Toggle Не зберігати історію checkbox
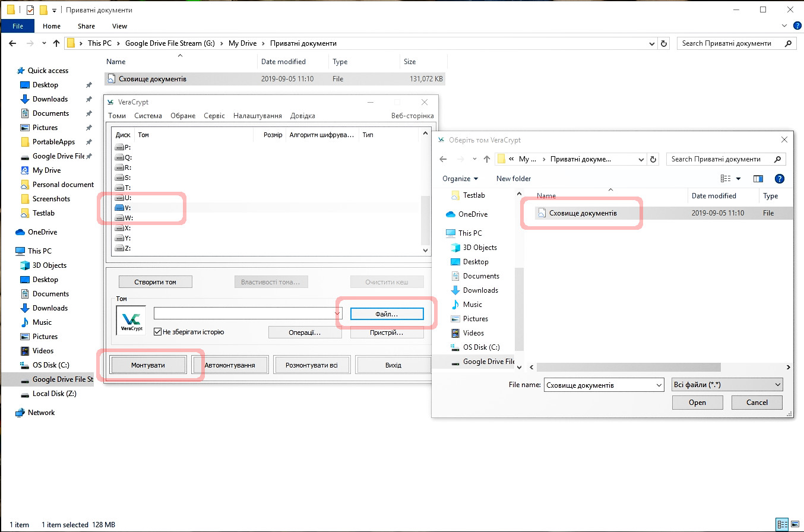 point(158,332)
